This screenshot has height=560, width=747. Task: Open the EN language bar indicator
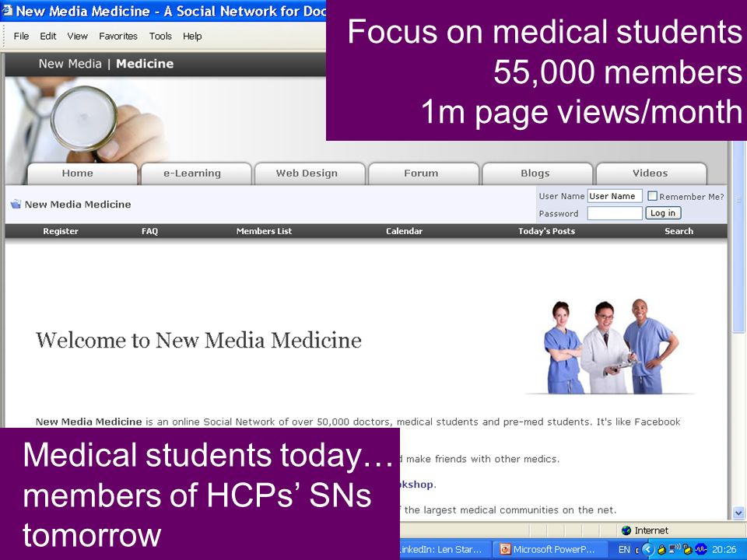click(624, 550)
